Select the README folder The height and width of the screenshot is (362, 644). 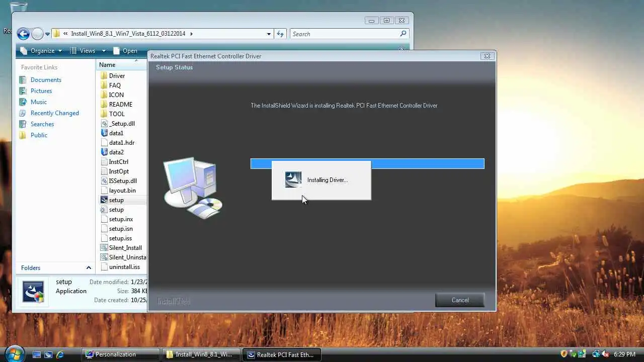[117, 105]
